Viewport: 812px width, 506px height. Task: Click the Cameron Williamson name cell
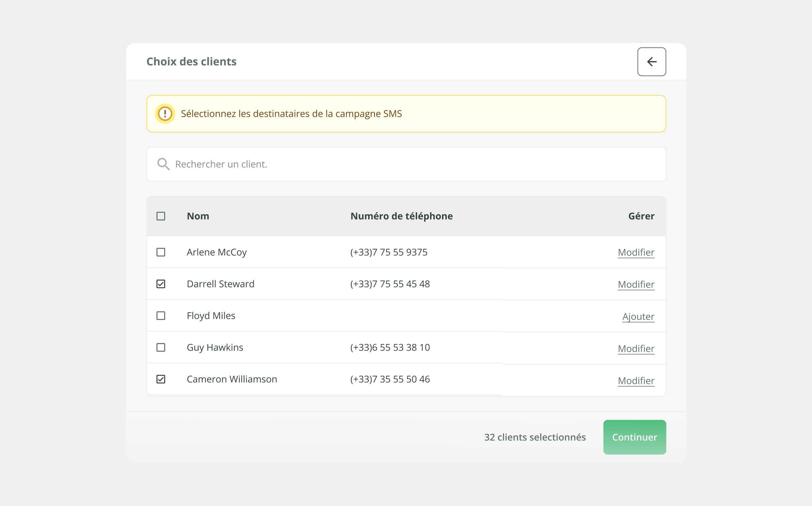232,379
